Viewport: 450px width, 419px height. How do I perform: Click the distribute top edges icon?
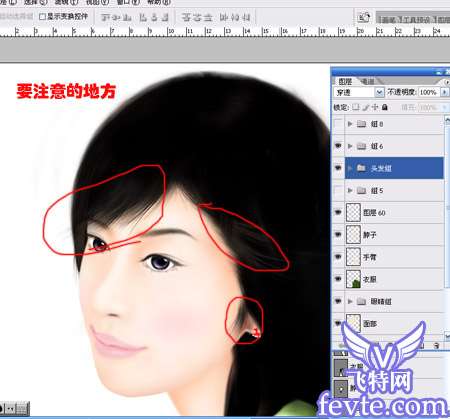click(186, 17)
